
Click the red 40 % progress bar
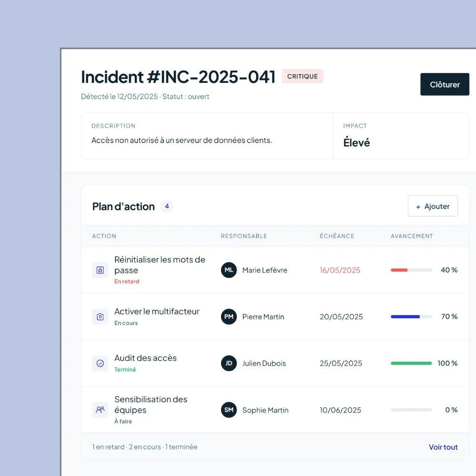click(411, 270)
